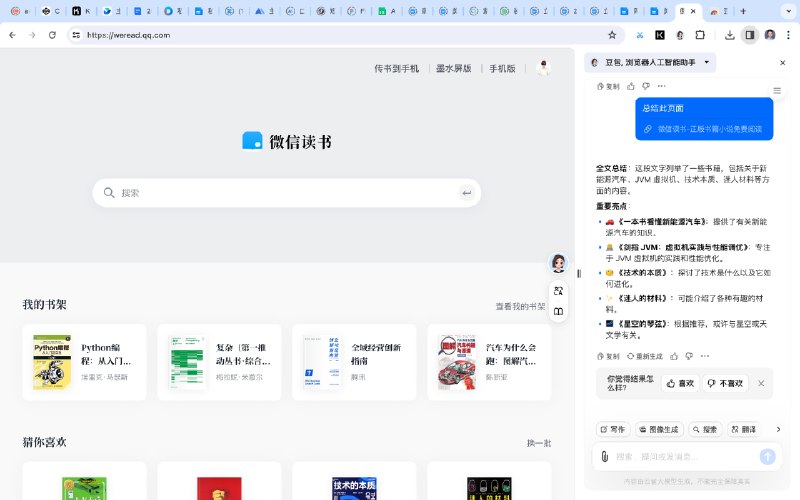This screenshot has height=500, width=800.
Task: Click the blue extension icon left of the K icon
Action: pyautogui.click(x=639, y=35)
